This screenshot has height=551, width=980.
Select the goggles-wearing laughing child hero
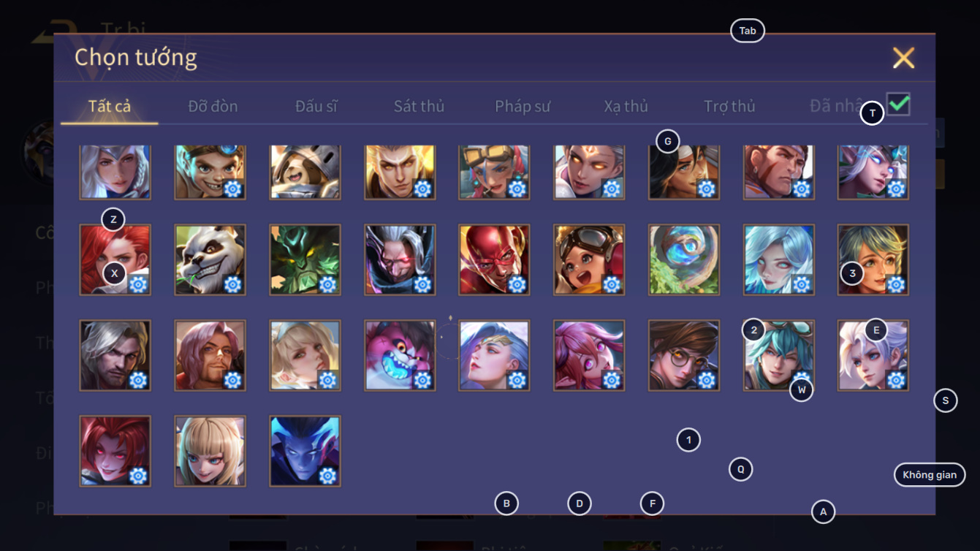click(589, 259)
